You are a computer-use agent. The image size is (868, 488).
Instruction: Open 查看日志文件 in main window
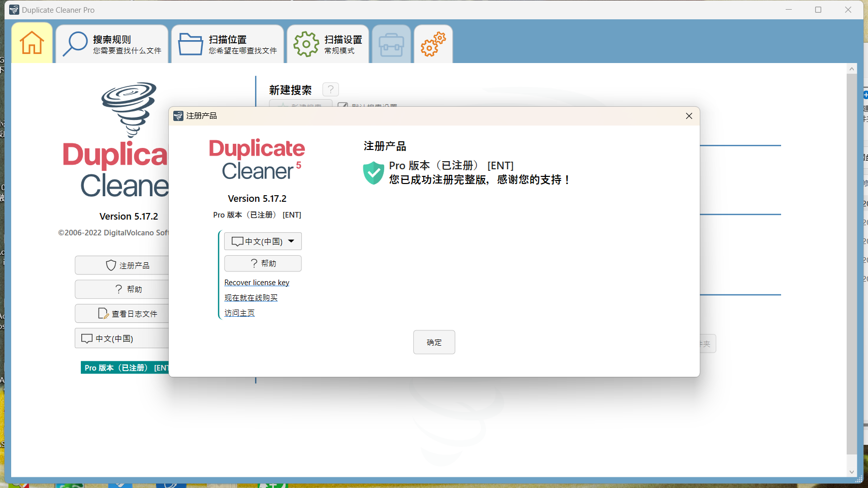click(122, 314)
